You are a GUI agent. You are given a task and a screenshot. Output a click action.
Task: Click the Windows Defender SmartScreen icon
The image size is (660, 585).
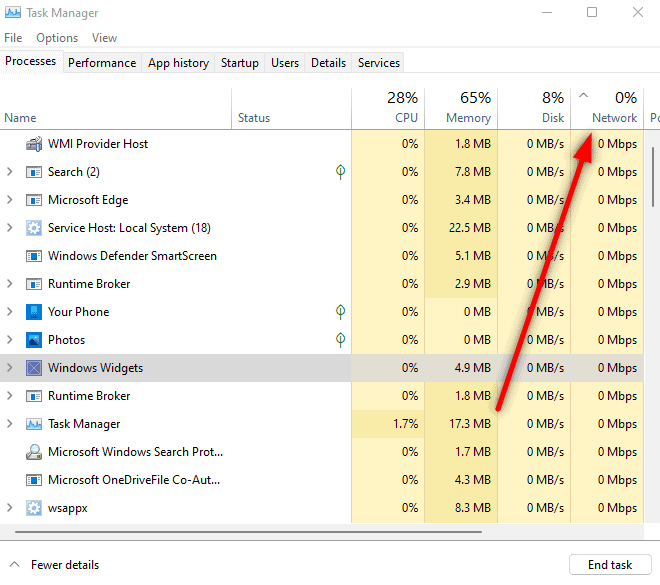coord(34,256)
